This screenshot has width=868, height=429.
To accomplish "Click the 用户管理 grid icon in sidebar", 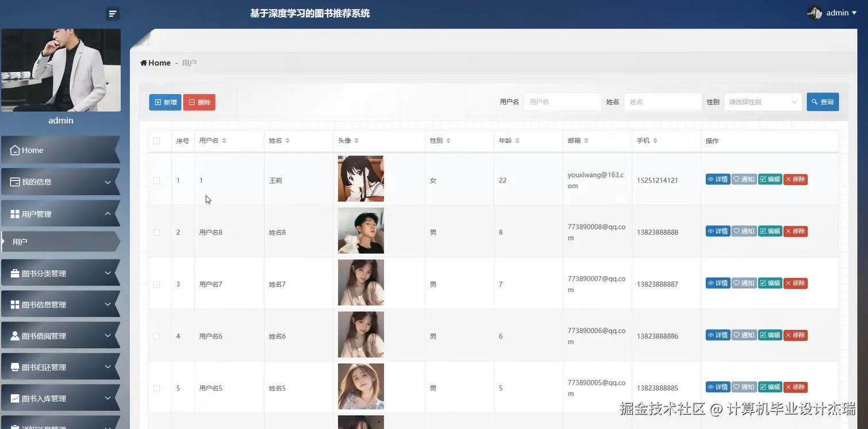I will pyautogui.click(x=15, y=214).
